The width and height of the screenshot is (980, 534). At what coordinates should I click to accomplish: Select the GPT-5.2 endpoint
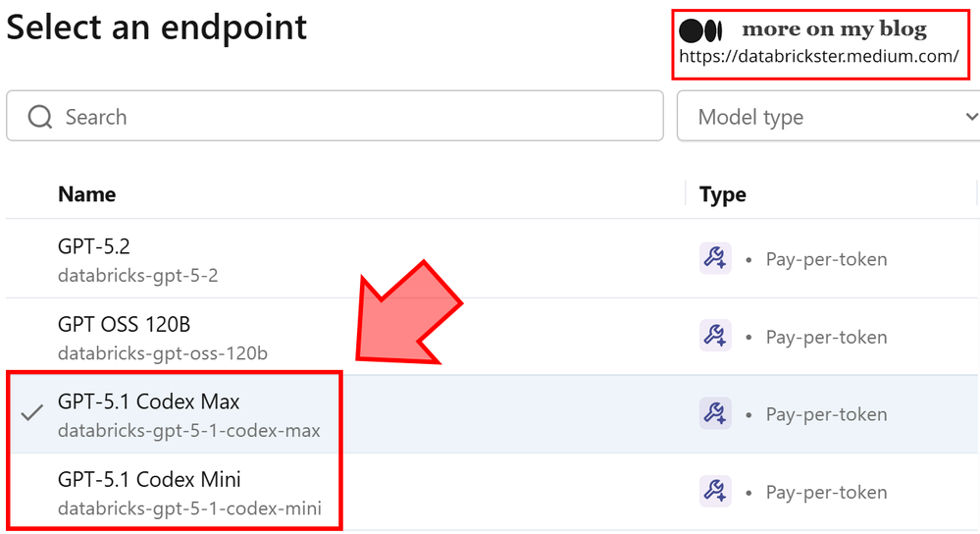coord(94,247)
